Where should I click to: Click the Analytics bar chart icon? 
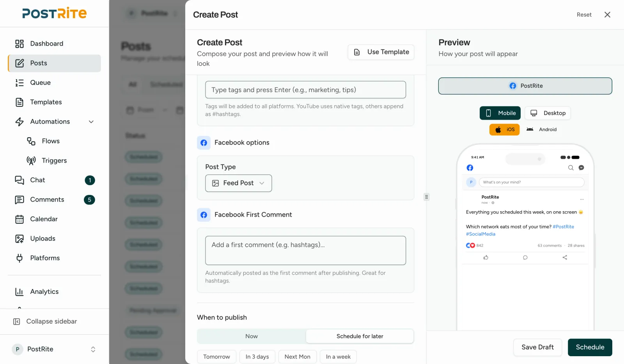click(19, 292)
